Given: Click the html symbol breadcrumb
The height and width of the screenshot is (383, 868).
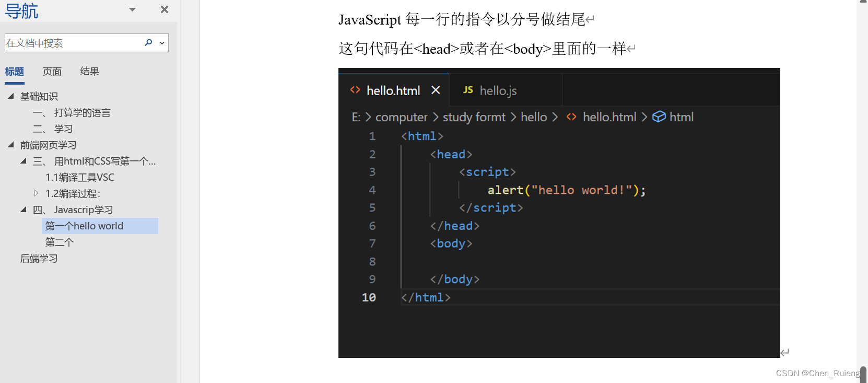Looking at the screenshot, I should coord(682,117).
